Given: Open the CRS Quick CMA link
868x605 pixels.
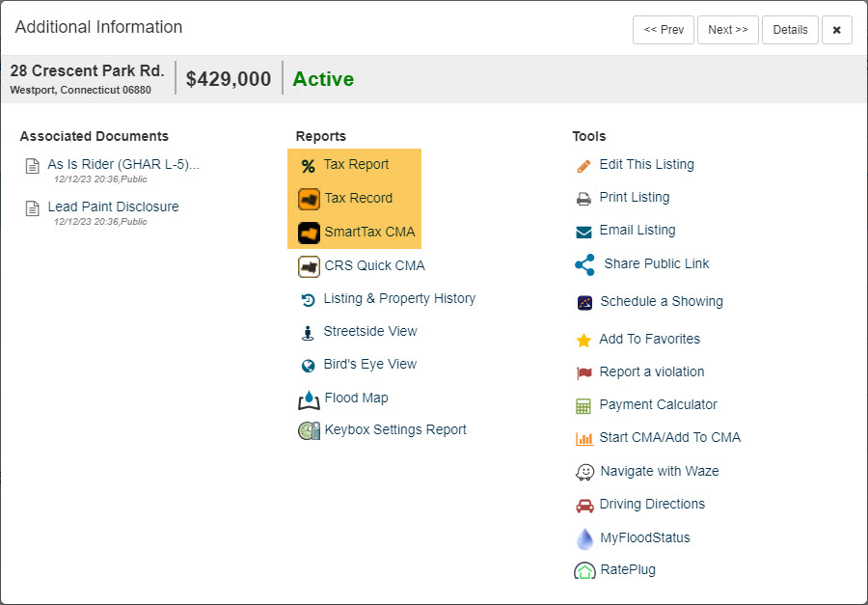Looking at the screenshot, I should click(375, 266).
